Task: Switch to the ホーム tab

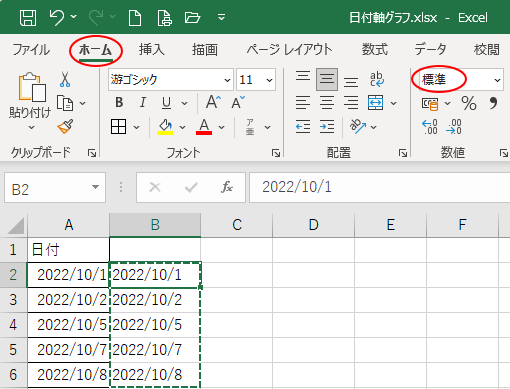Action: click(x=95, y=50)
